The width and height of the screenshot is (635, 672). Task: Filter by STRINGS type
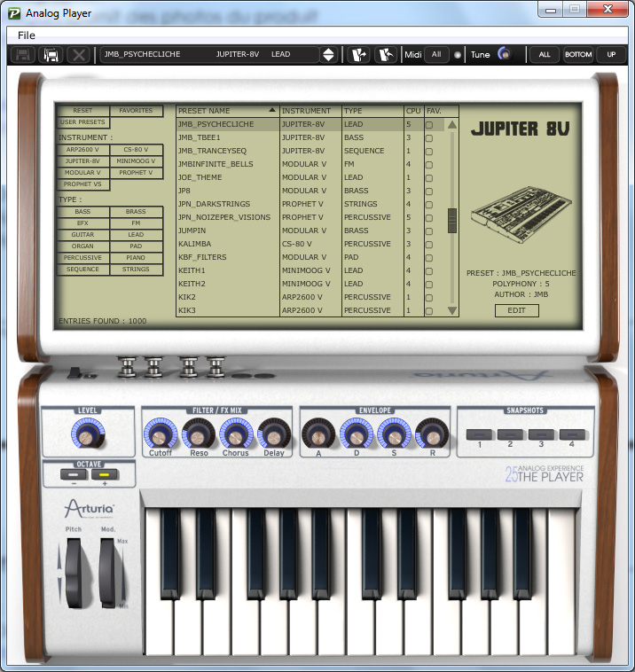pyautogui.click(x=136, y=270)
